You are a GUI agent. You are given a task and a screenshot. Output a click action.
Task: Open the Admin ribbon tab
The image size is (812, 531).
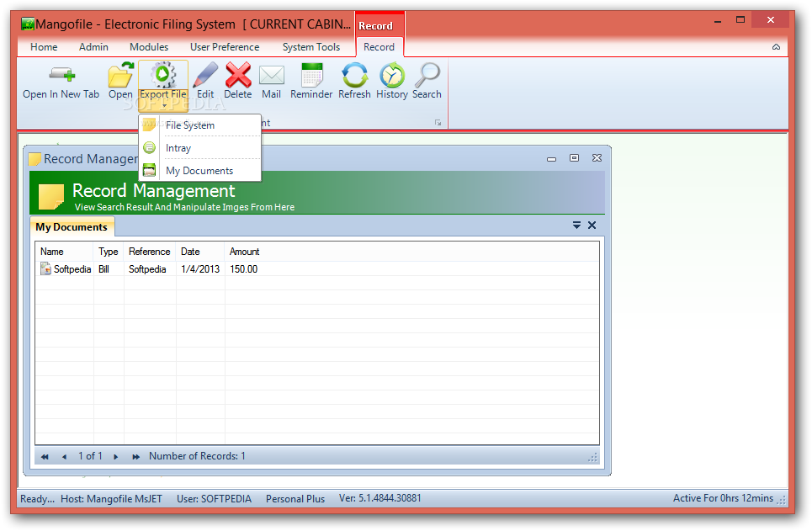(93, 46)
